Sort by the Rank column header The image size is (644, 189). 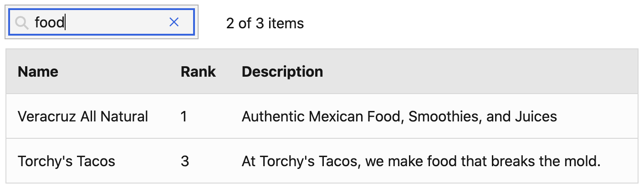click(198, 72)
